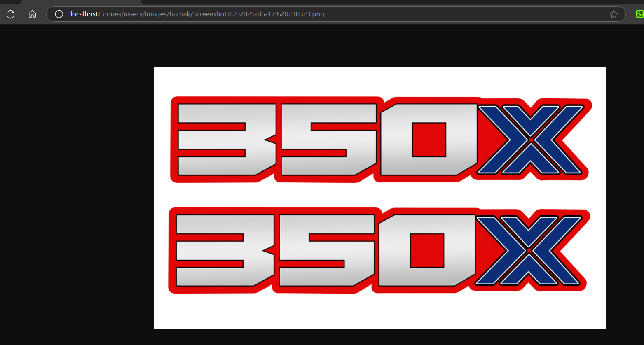
Task: Click the top 350X logo's blue X
Action: click(531, 140)
